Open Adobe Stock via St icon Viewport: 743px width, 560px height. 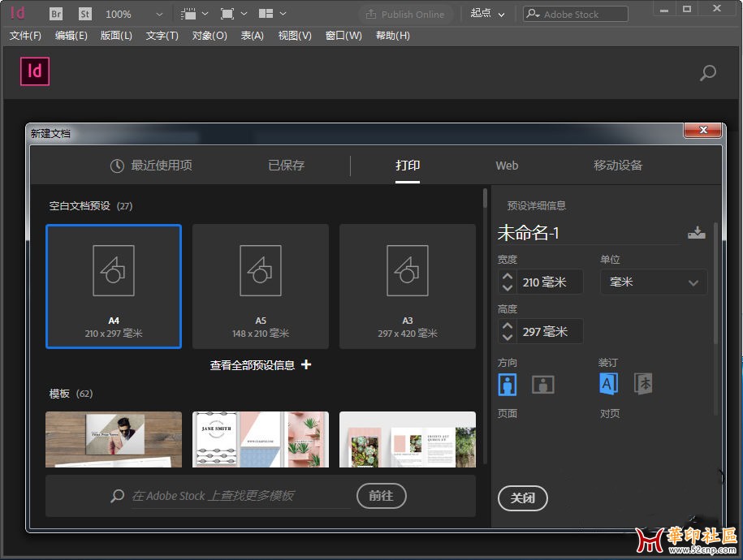pyautogui.click(x=85, y=14)
